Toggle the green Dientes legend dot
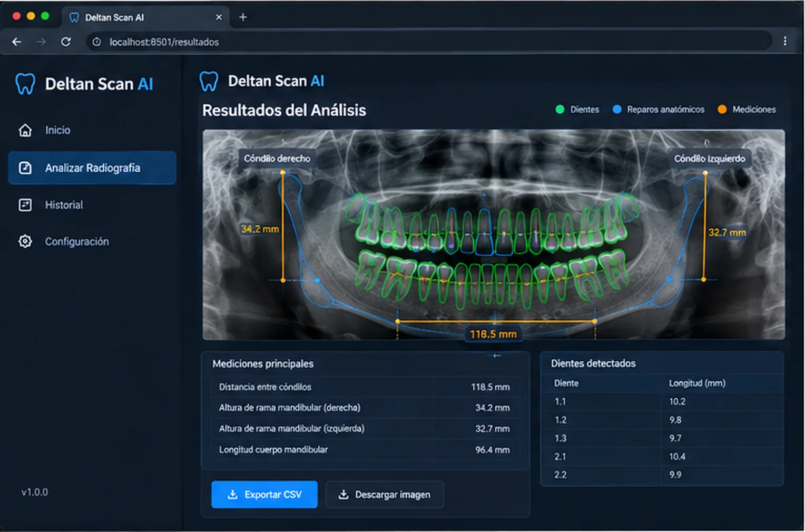 pyautogui.click(x=560, y=110)
